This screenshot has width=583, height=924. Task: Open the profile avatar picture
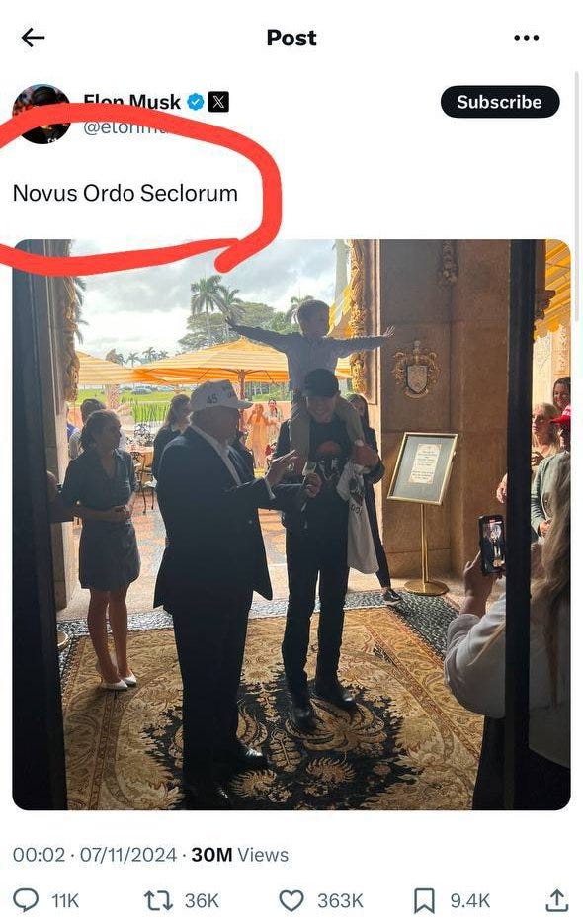pyautogui.click(x=42, y=114)
